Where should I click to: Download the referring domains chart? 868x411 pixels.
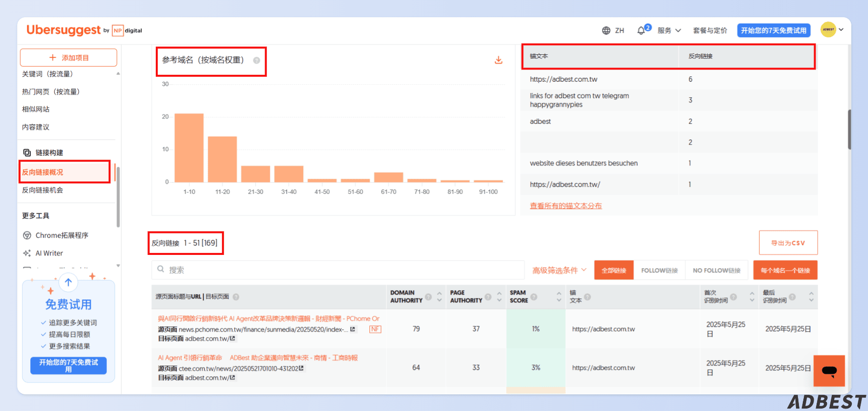(x=498, y=60)
